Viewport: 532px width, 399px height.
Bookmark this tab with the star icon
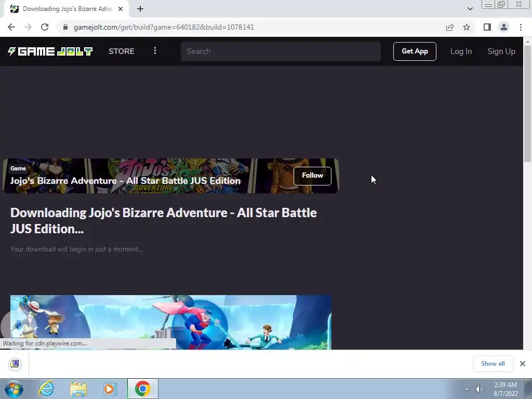click(467, 27)
